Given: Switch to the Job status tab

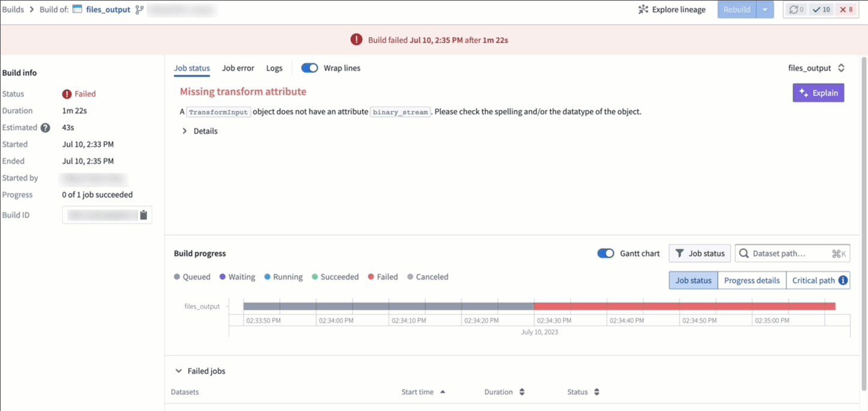Looking at the screenshot, I should [x=192, y=68].
